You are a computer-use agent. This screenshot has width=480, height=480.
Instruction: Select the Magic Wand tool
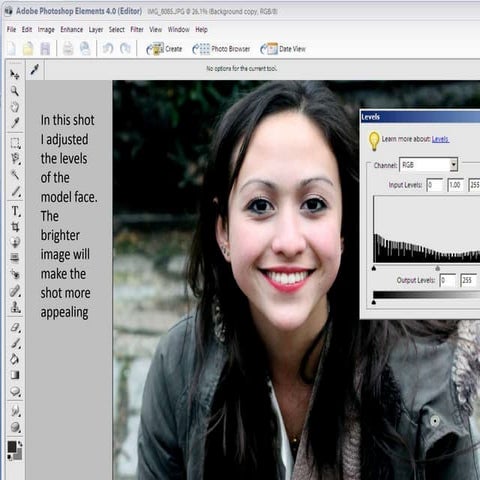pyautogui.click(x=15, y=175)
